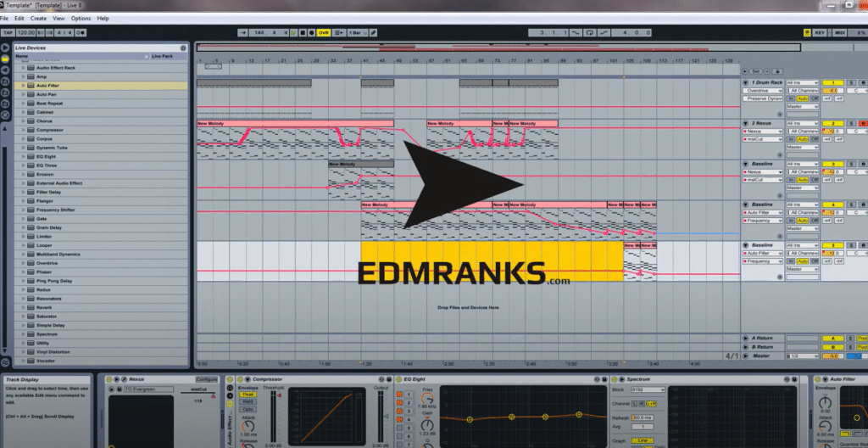Click the Live Pack column header
The width and height of the screenshot is (868, 448).
169,56
